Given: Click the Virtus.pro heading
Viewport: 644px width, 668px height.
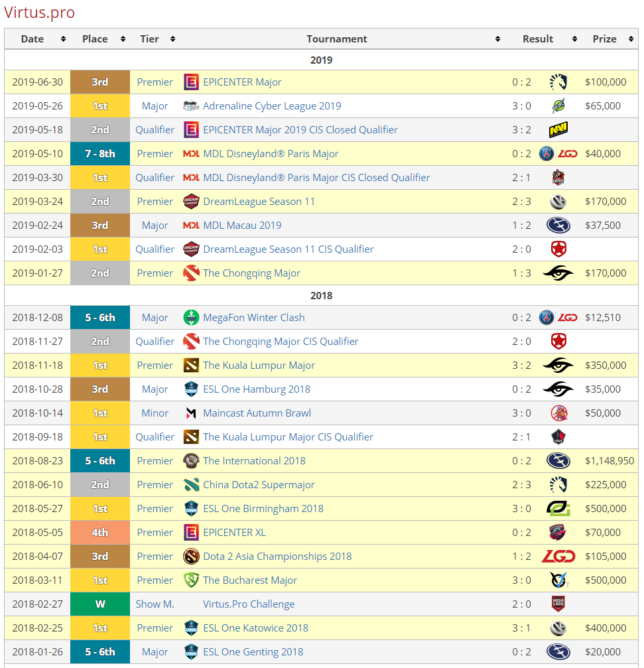Looking at the screenshot, I should [x=40, y=13].
